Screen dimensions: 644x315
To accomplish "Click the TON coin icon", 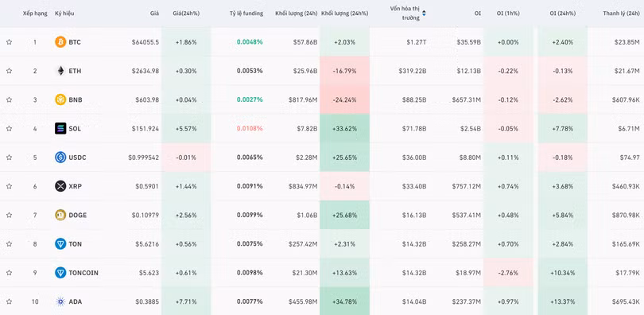I will pyautogui.click(x=60, y=244).
